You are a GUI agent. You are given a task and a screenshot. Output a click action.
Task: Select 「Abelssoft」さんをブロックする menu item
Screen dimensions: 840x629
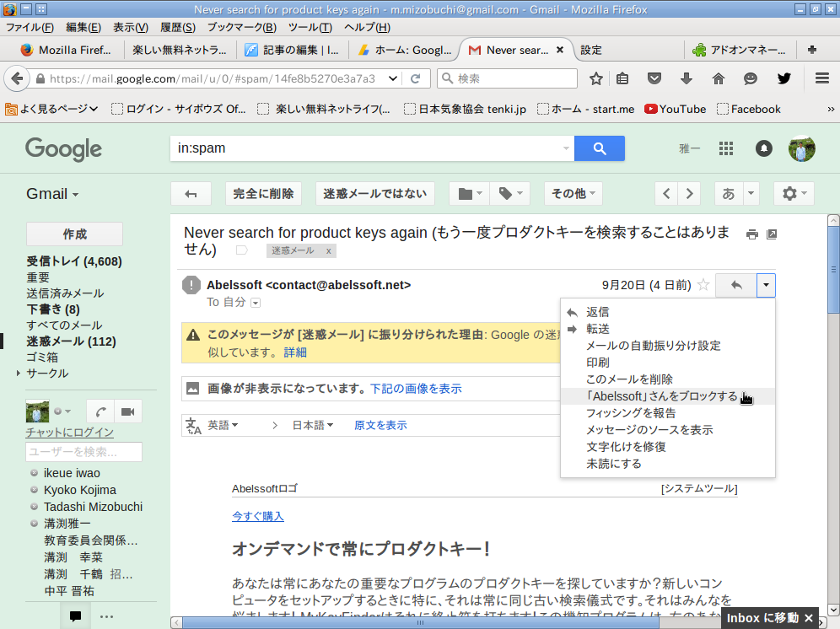667,396
